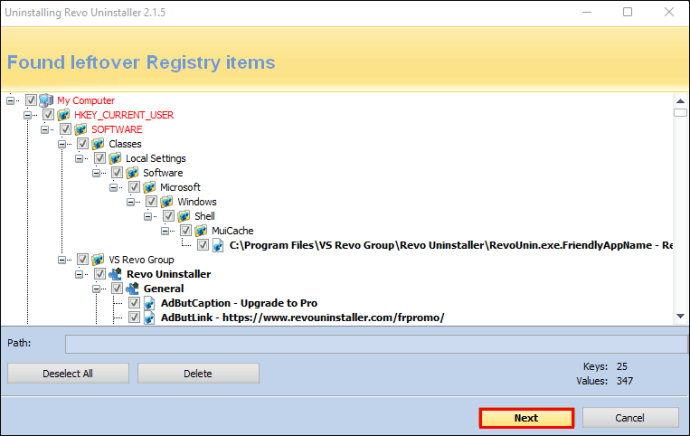Click the Cancel button
The width and height of the screenshot is (690, 436).
point(630,418)
